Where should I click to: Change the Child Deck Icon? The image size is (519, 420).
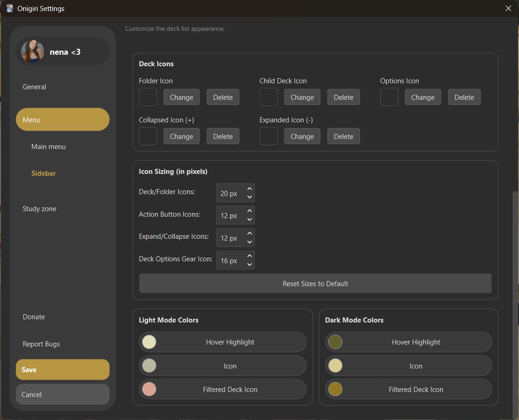pos(302,97)
